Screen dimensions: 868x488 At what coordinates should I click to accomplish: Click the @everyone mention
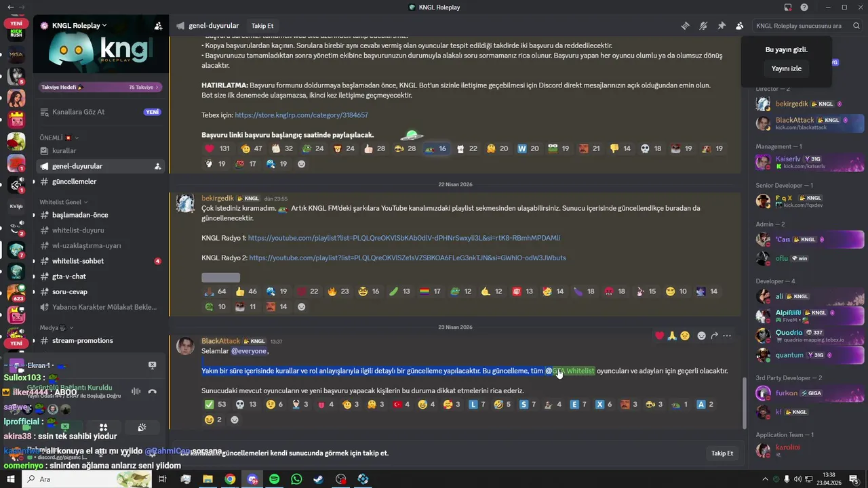[249, 351]
